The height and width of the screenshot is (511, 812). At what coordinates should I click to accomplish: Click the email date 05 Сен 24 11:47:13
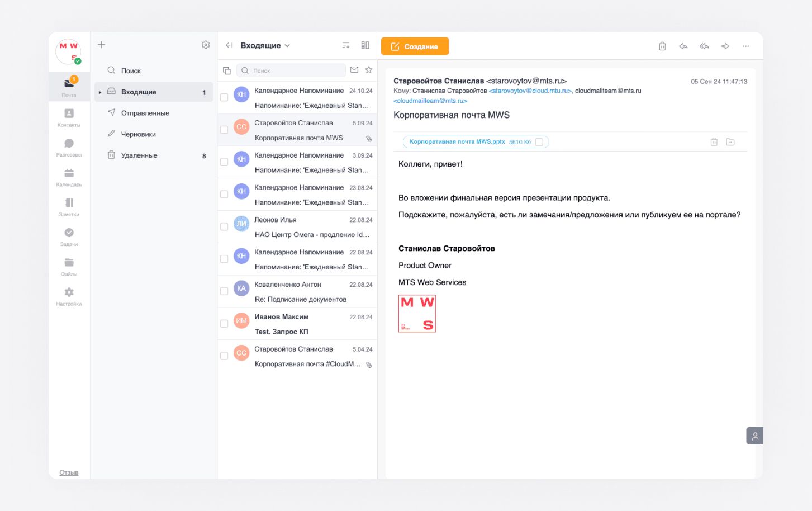click(719, 82)
